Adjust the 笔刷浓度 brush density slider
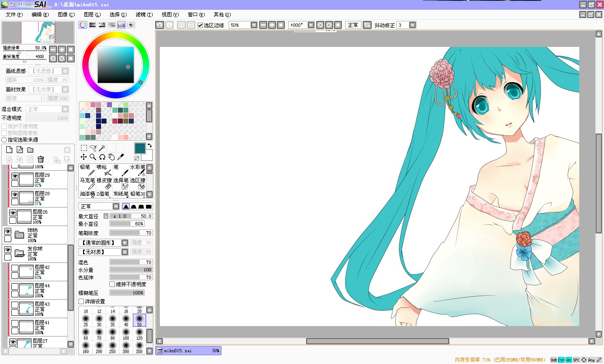The width and height of the screenshot is (604, 364). pyautogui.click(x=131, y=233)
